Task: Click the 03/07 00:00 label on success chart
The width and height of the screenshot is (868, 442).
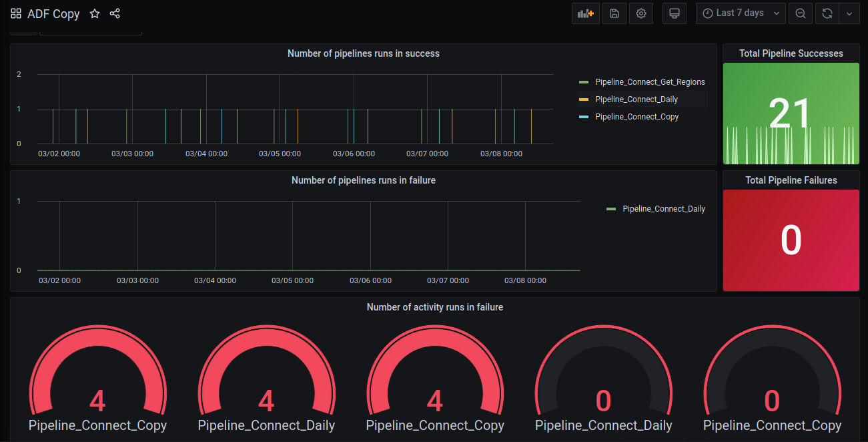Action: tap(427, 154)
